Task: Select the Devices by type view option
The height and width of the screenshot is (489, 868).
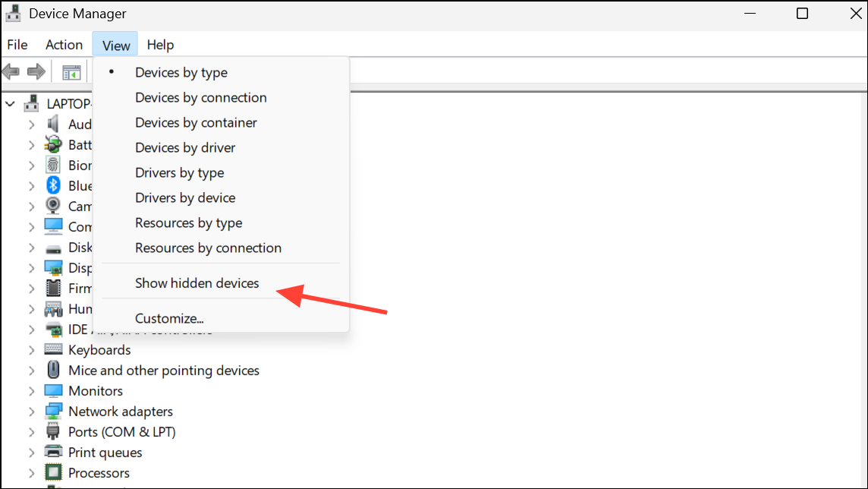Action: pyautogui.click(x=181, y=73)
